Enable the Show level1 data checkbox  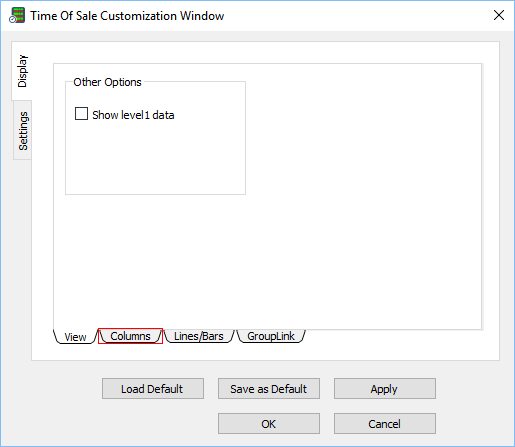(x=81, y=114)
